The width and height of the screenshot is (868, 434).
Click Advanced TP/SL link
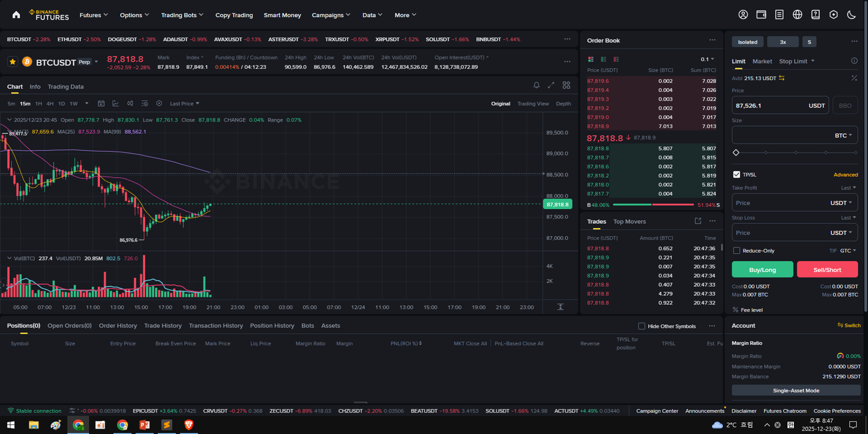[x=846, y=175]
